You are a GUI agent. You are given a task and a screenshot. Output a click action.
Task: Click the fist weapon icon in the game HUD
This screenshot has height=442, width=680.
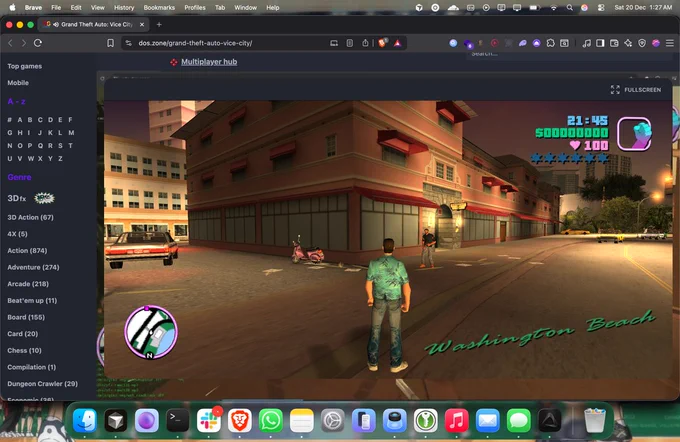634,134
